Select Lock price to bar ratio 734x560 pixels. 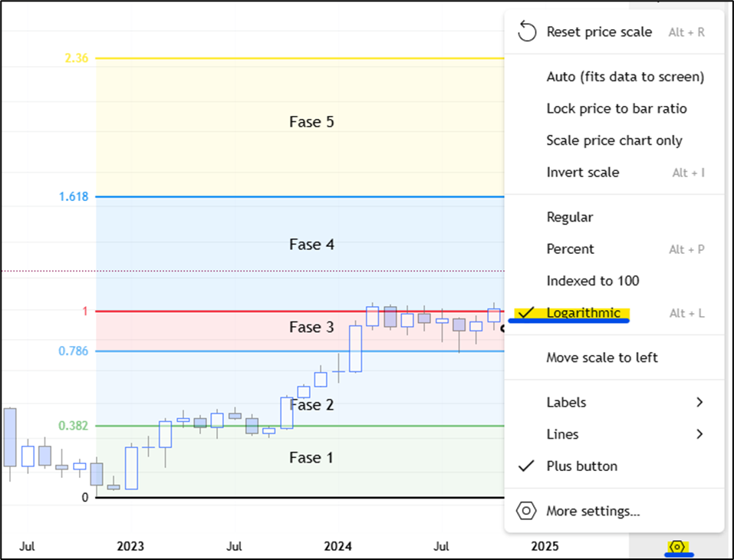click(616, 109)
